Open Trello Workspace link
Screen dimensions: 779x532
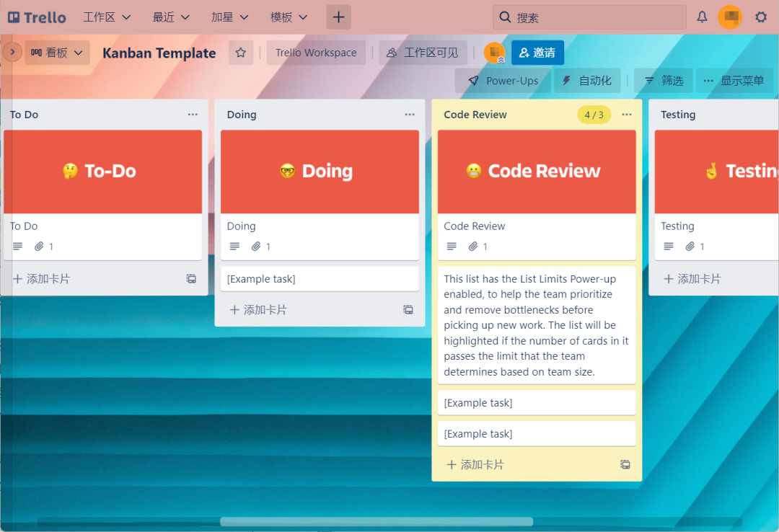click(x=316, y=53)
